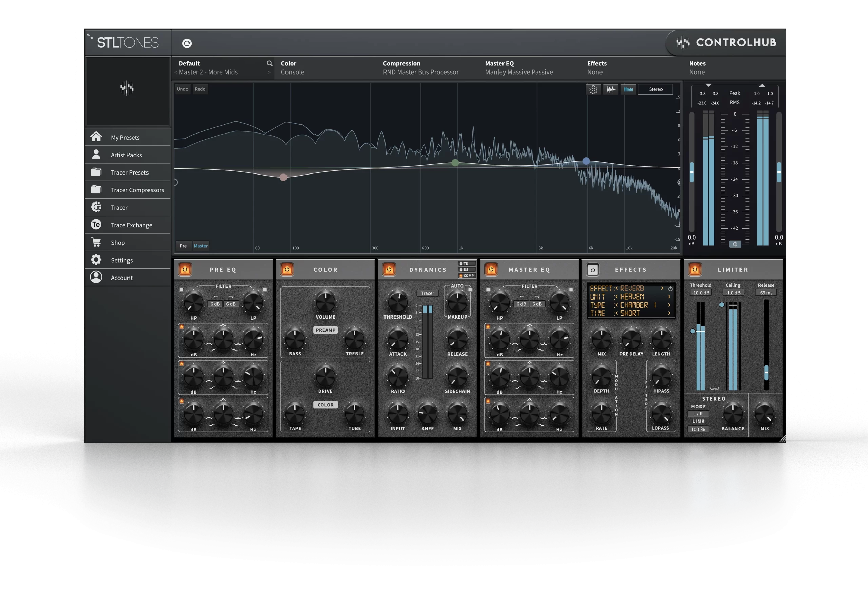Enable the TD mode in Dynamics

tap(467, 264)
